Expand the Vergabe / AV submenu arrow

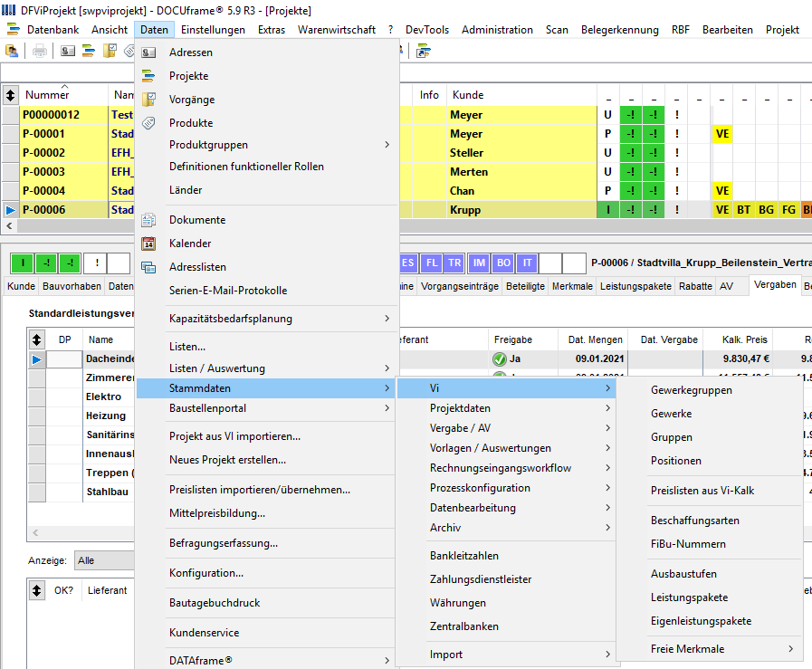coord(607,427)
